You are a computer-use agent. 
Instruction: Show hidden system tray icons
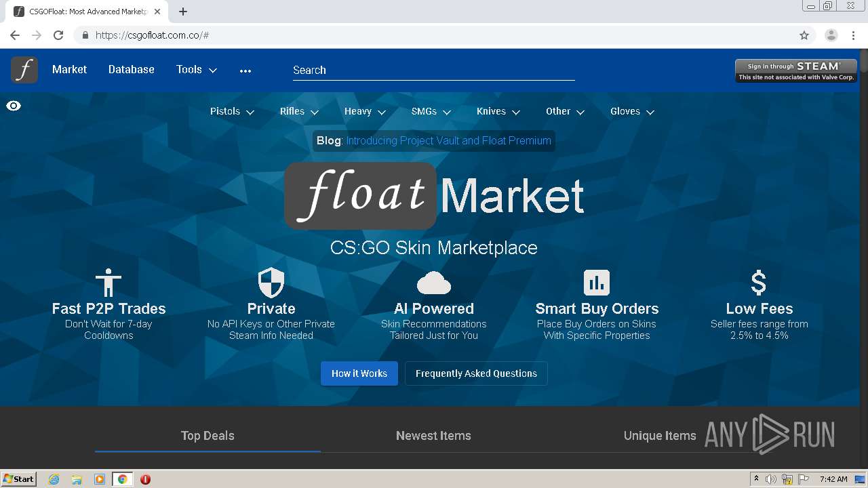point(756,479)
